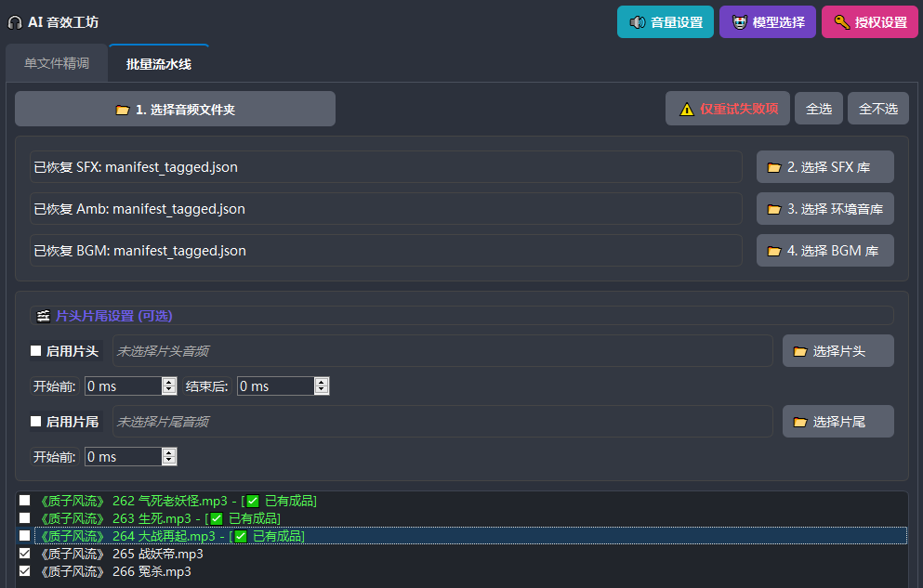923x588 pixels.
Task: Increase the outro 开始前 spinner value
Action: (169, 452)
